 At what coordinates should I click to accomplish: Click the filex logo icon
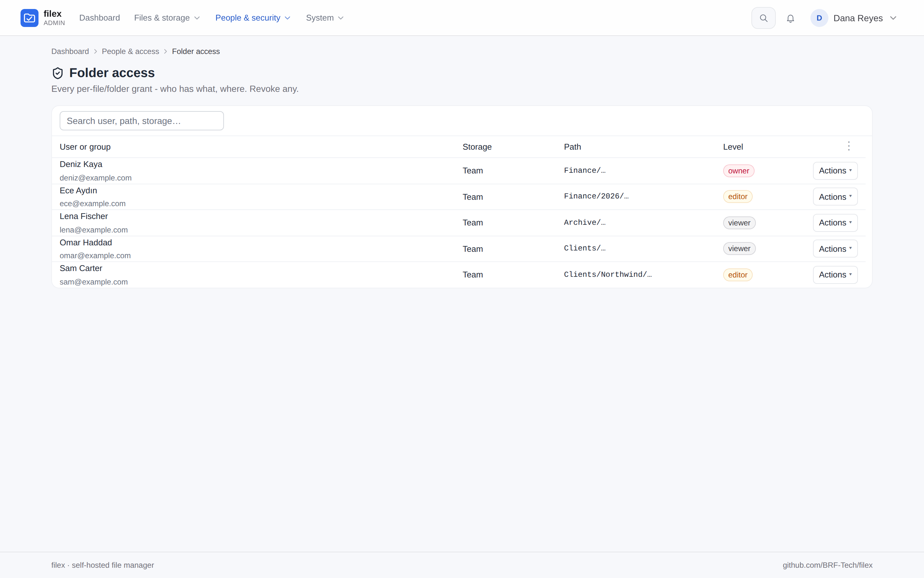click(x=30, y=18)
